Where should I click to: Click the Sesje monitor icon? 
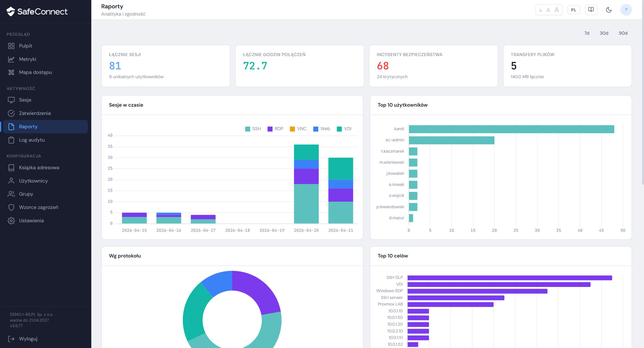tap(11, 100)
